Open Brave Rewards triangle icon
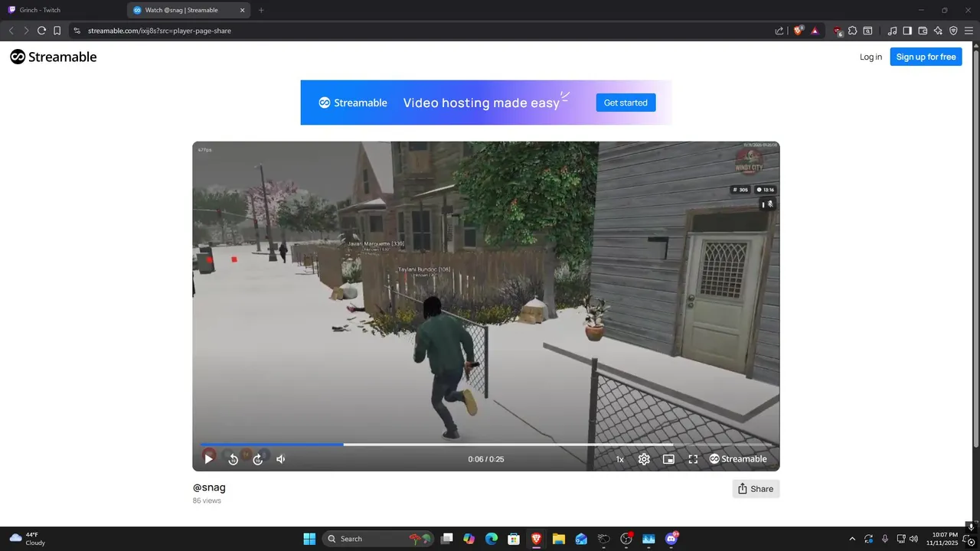980x551 pixels. click(x=815, y=31)
